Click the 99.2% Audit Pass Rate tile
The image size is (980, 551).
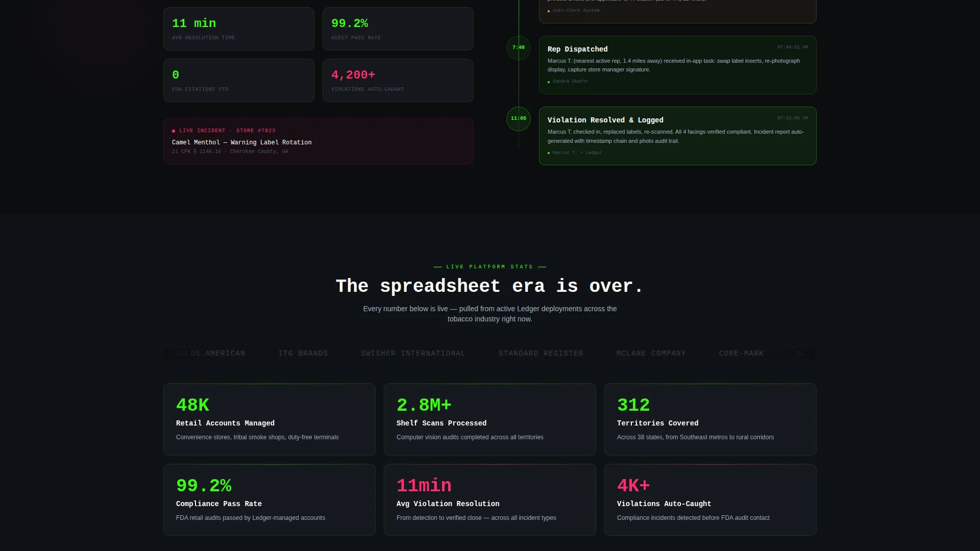398,29
